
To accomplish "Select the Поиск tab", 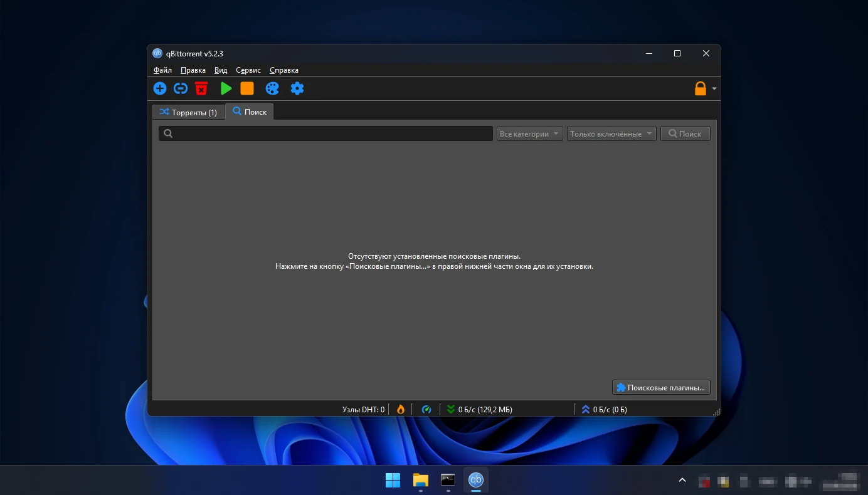I will coord(250,112).
